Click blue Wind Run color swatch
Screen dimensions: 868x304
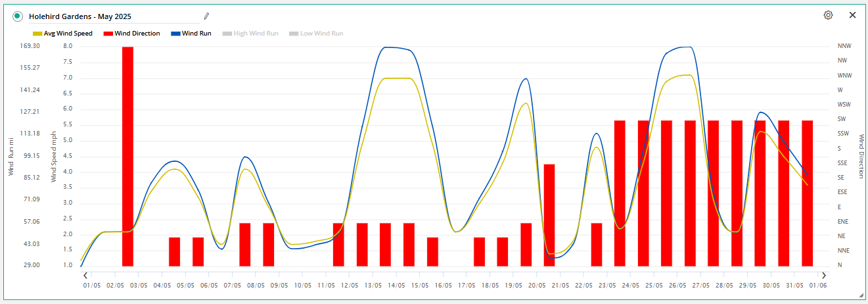pyautogui.click(x=175, y=34)
